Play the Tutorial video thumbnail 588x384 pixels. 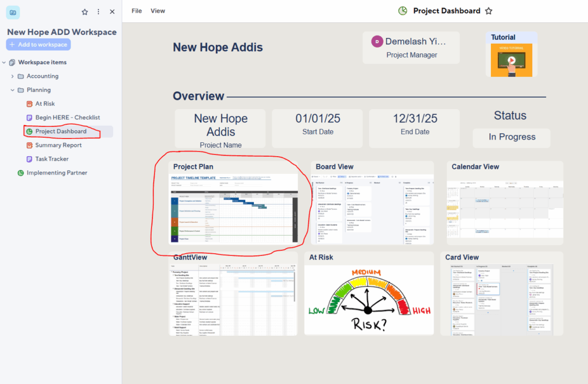pyautogui.click(x=510, y=60)
